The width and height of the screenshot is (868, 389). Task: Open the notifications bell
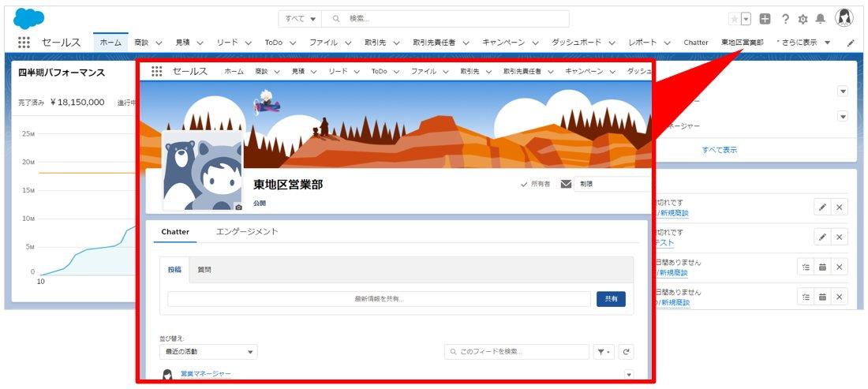click(x=821, y=20)
